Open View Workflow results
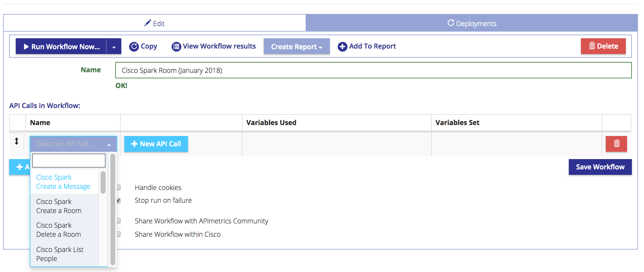Image resolution: width=644 pixels, height=272 pixels. tap(214, 46)
